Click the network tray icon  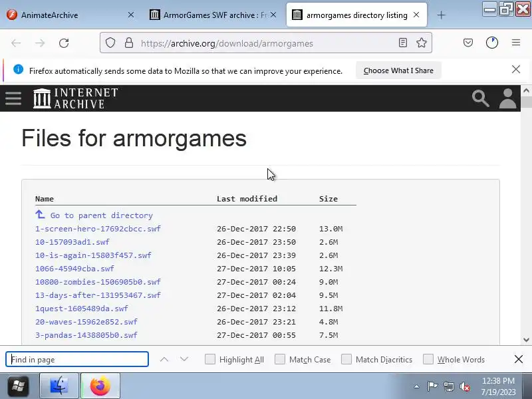(449, 386)
